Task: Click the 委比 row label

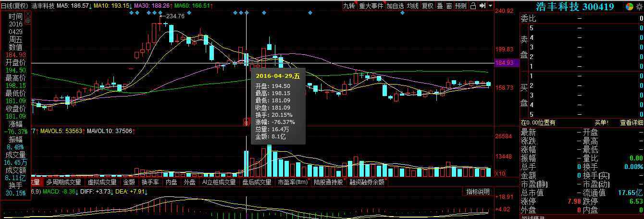Action: (x=528, y=18)
